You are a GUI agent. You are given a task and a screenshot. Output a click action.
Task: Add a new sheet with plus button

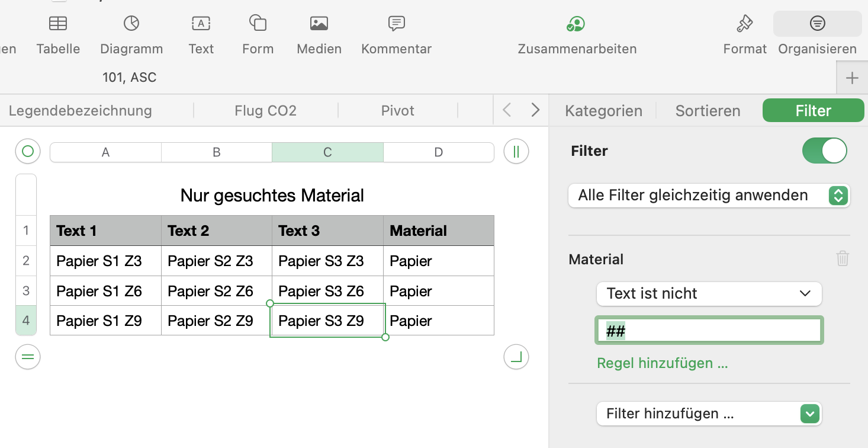coord(852,78)
